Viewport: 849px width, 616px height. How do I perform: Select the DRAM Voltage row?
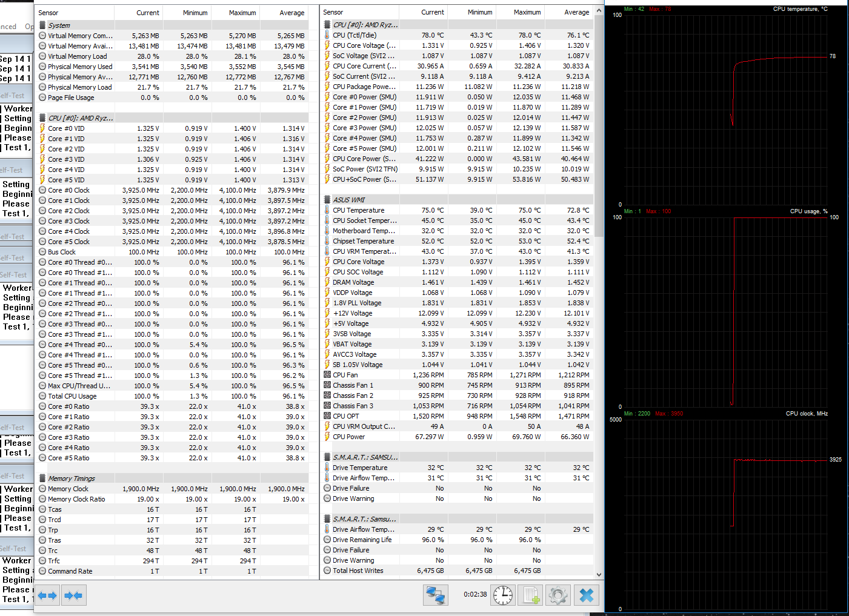(x=456, y=282)
